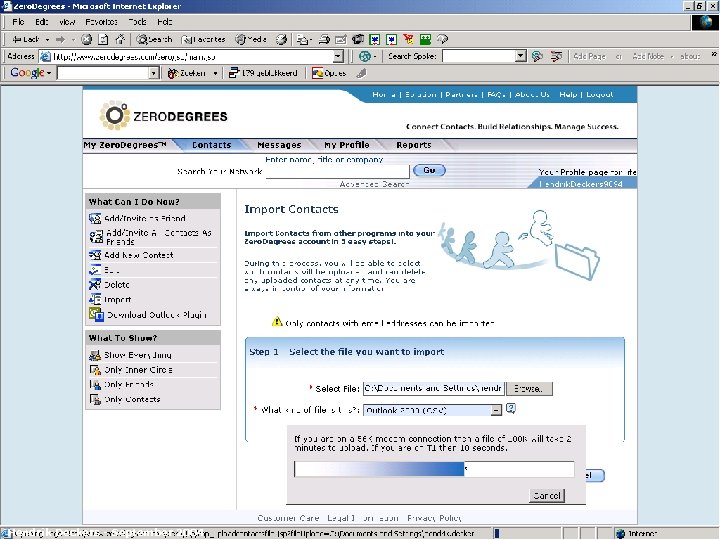Open the File menu
This screenshot has height=540, width=720.
tap(18, 22)
